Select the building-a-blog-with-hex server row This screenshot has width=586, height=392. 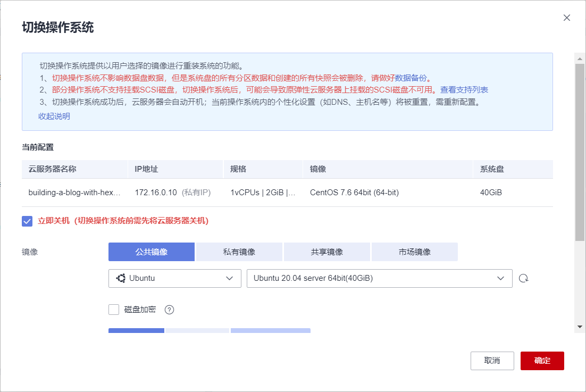pos(74,193)
